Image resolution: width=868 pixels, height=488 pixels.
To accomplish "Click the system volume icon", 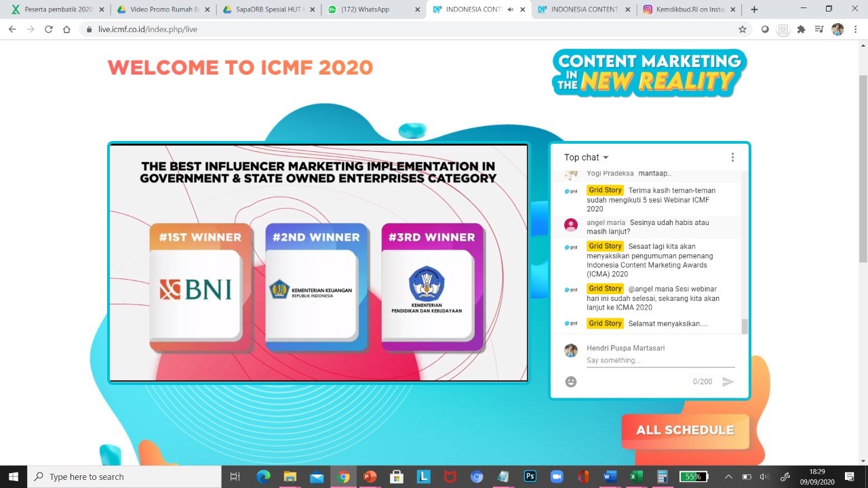I will [x=765, y=476].
